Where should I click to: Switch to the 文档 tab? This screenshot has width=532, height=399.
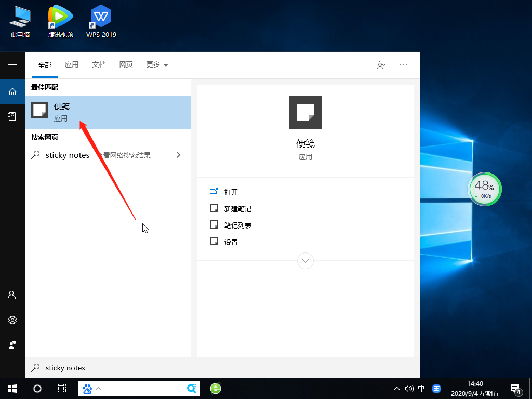coord(99,65)
